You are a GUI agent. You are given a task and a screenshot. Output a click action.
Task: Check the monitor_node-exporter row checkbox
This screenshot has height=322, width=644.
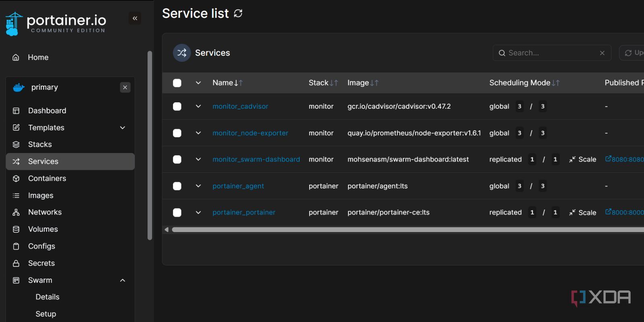pos(177,133)
